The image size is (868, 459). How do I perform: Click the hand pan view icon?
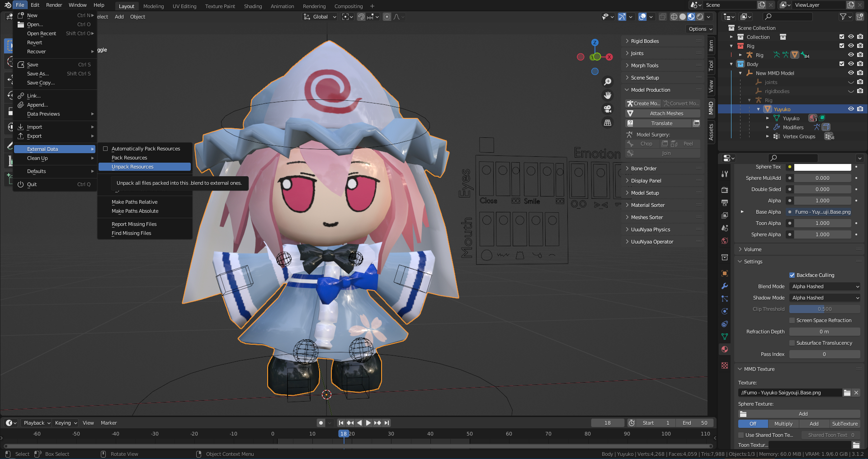[x=608, y=95]
